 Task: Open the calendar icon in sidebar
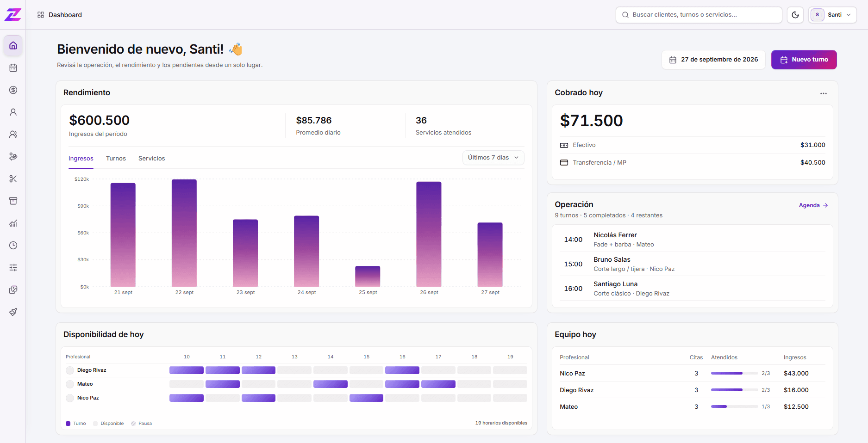coord(13,68)
